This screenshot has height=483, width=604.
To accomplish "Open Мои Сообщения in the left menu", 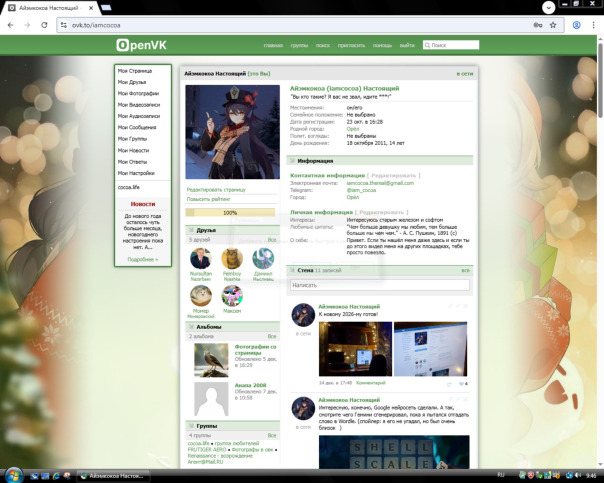I will (x=137, y=127).
